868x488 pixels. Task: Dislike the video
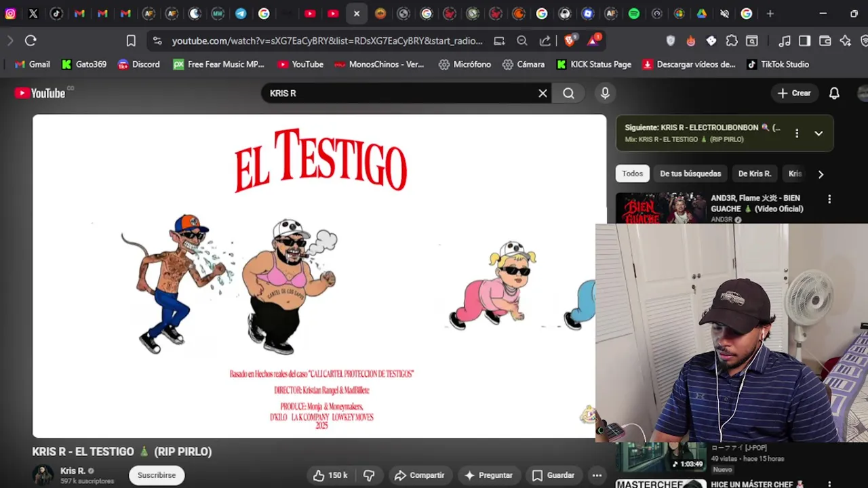[369, 475]
